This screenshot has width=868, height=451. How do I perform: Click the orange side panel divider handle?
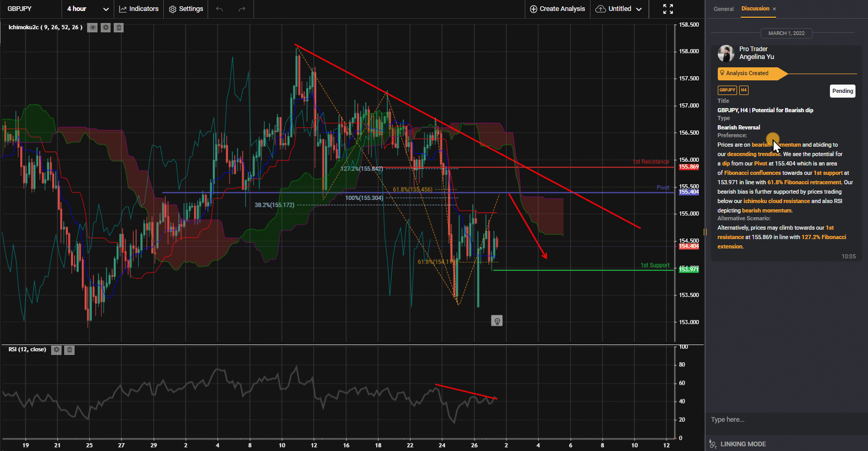pos(705,232)
